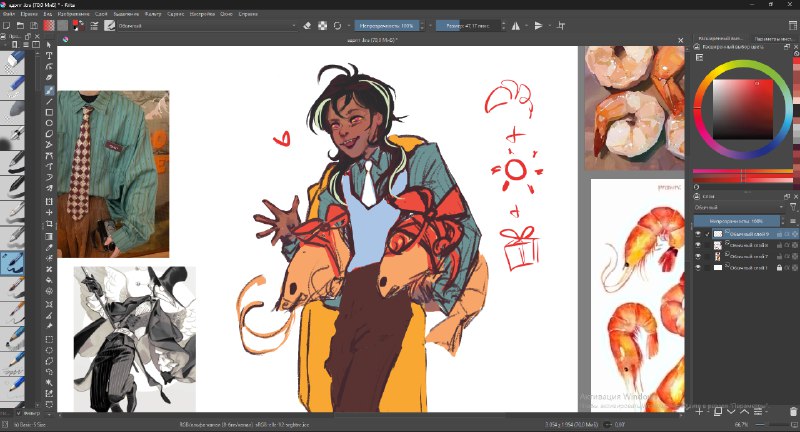Click the delete layer trash button
800x432 pixels.
click(x=793, y=411)
